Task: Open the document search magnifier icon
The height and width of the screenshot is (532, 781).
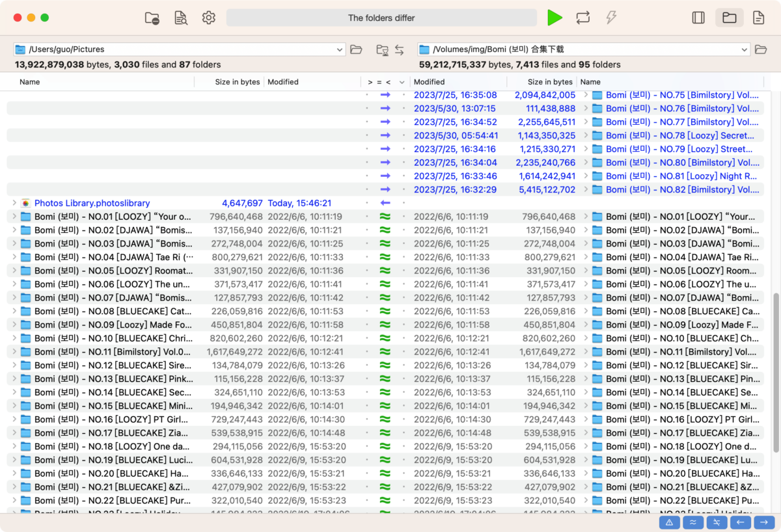Action: point(181,18)
